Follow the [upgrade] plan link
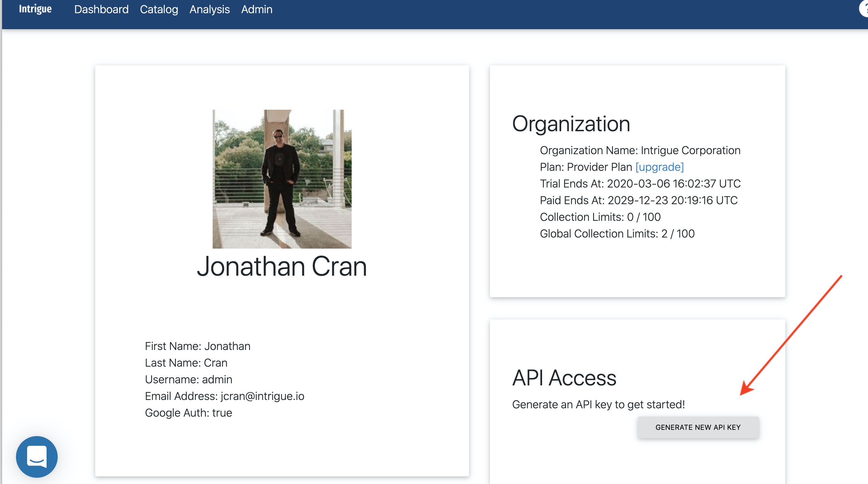868x484 pixels. click(659, 167)
